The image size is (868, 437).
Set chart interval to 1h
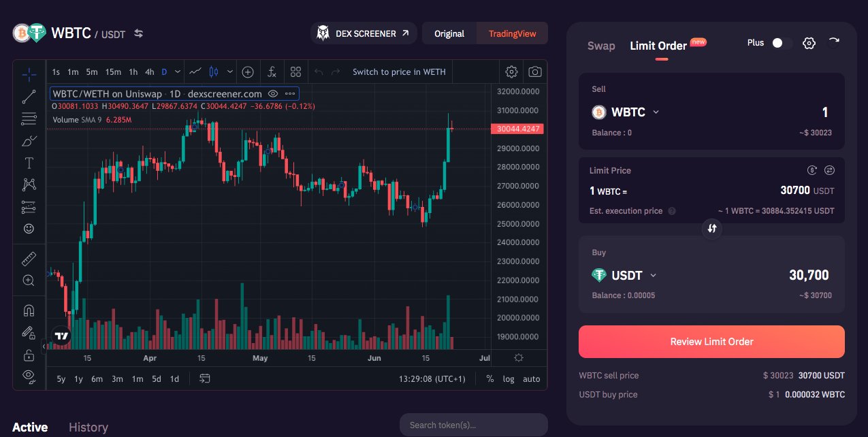(133, 72)
